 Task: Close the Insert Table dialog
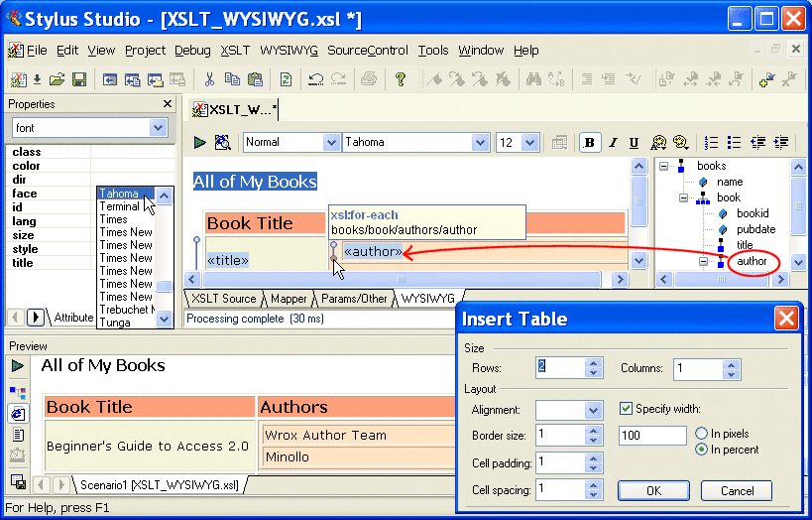786,318
